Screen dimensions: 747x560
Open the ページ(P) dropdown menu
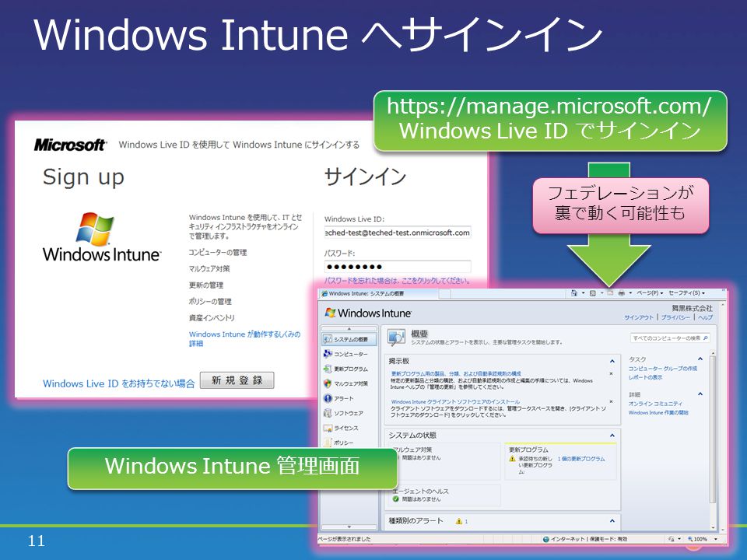pos(650,293)
